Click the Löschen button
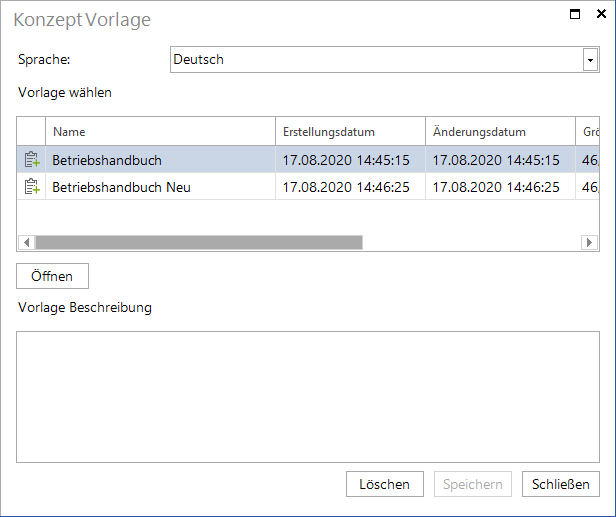The height and width of the screenshot is (517, 616). pyautogui.click(x=385, y=484)
